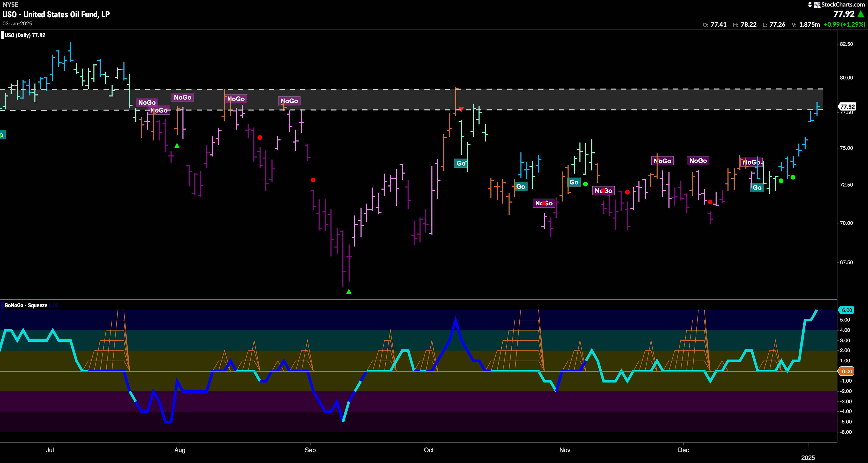Image resolution: width=868 pixels, height=463 pixels.
Task: Click the NoGo label just above August start
Action: [x=183, y=97]
